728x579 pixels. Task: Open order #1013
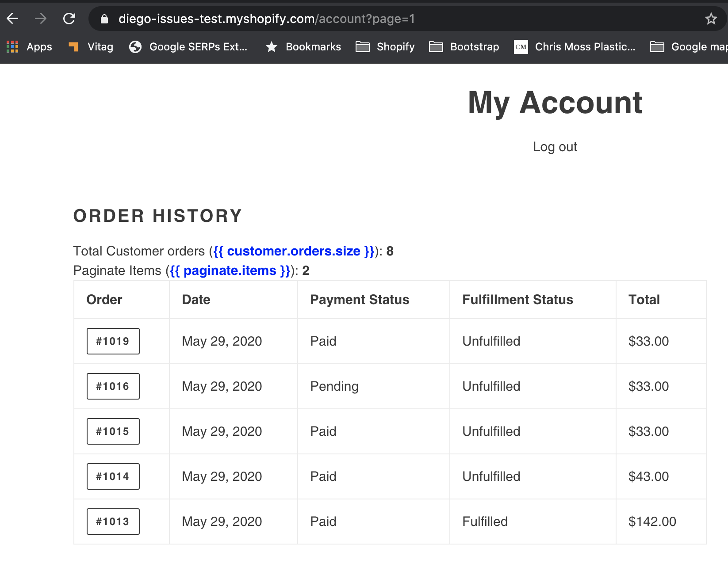pos(113,522)
